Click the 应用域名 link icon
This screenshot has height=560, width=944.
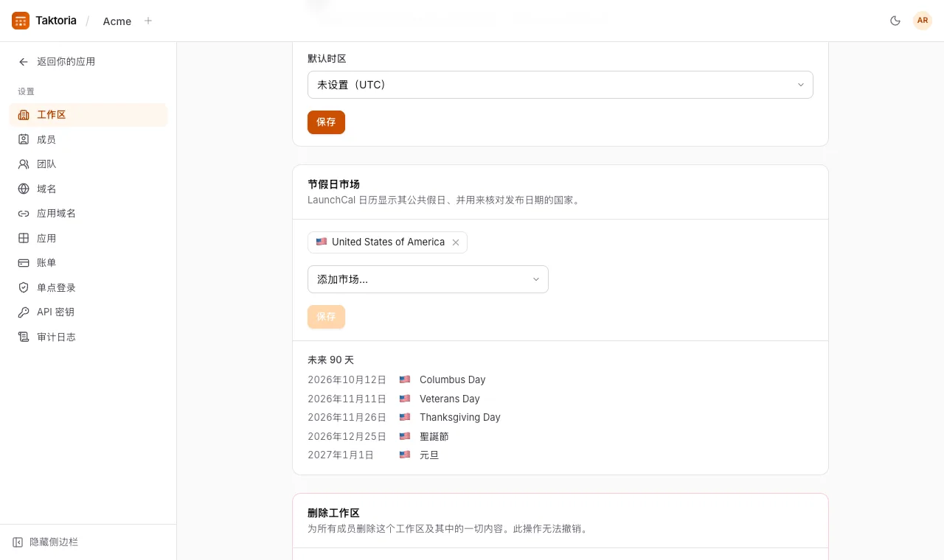pos(24,214)
